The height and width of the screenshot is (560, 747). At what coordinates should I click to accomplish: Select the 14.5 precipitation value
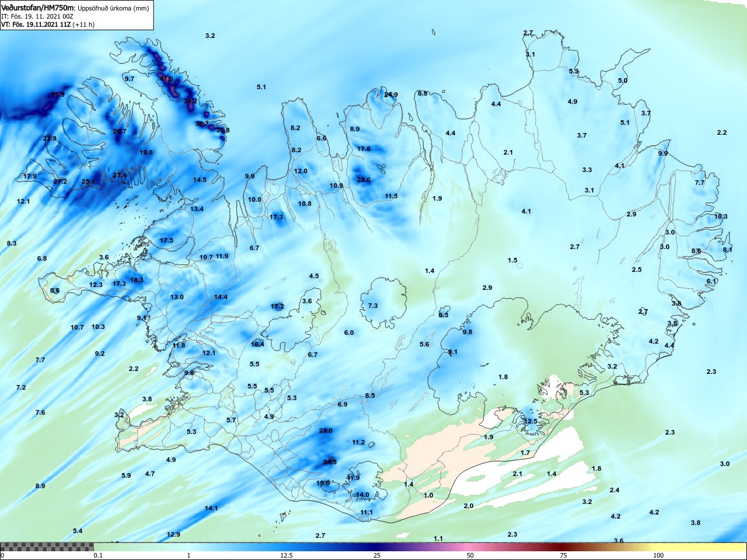200,180
